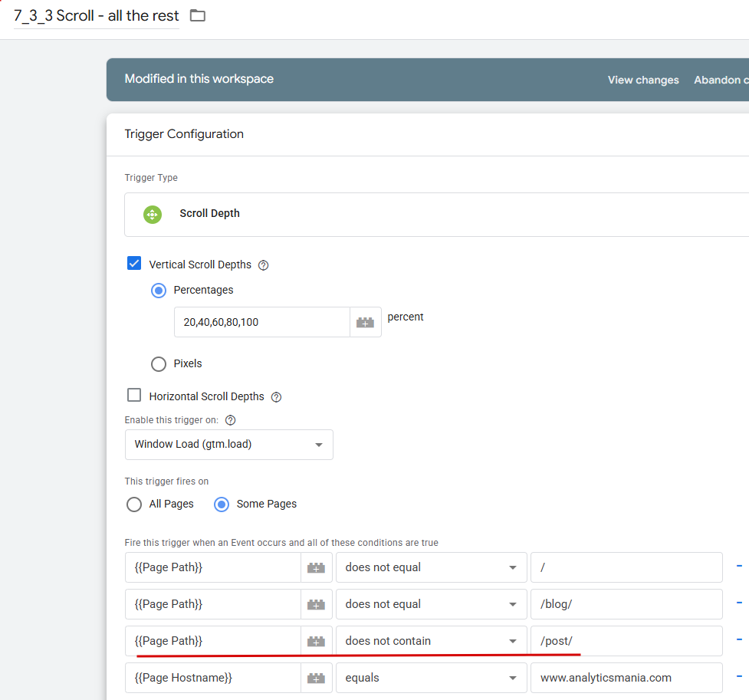Enable the Horizontal Scroll Depths checkbox
This screenshot has width=749, height=700.
pyautogui.click(x=134, y=396)
